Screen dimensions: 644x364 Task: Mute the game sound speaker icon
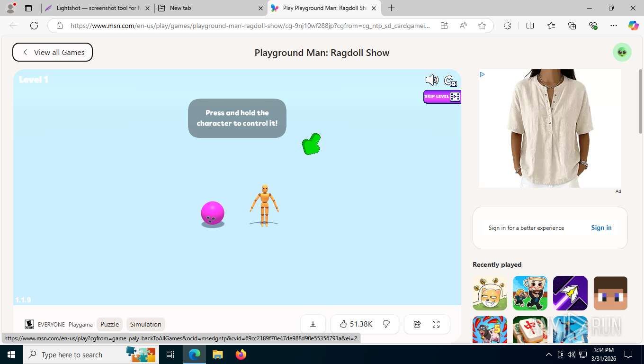point(432,80)
